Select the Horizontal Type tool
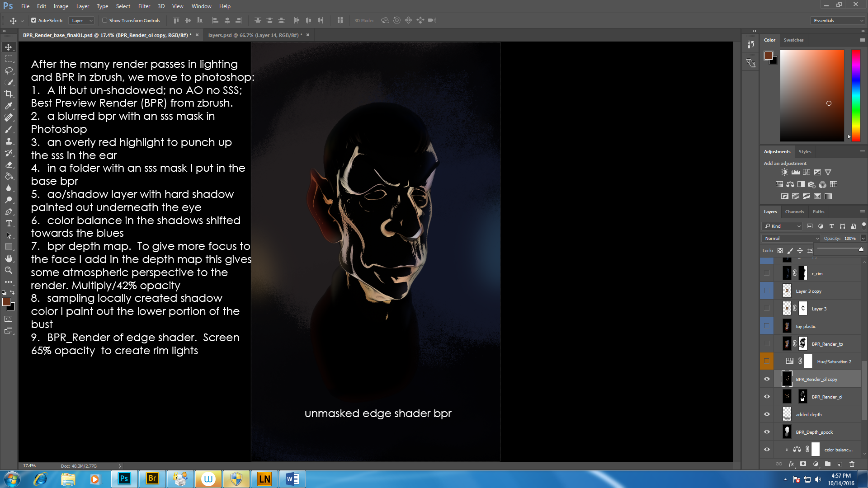Viewport: 868px width, 488px height. [x=9, y=223]
